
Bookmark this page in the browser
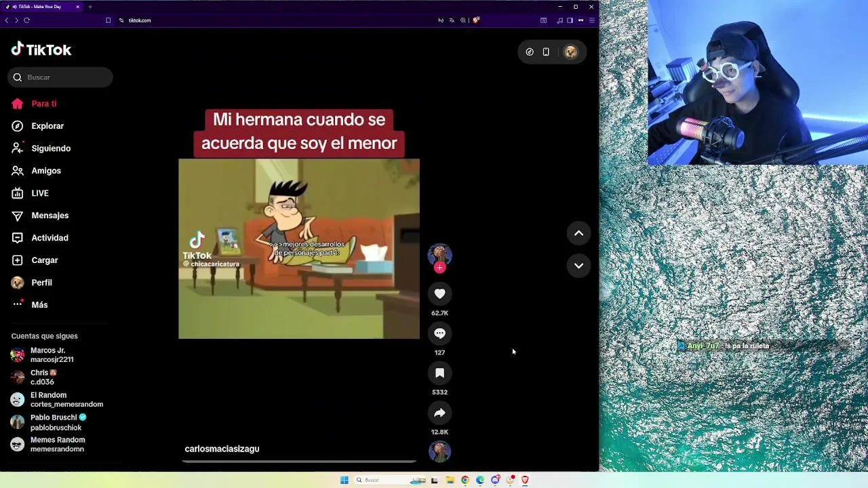pyautogui.click(x=108, y=20)
